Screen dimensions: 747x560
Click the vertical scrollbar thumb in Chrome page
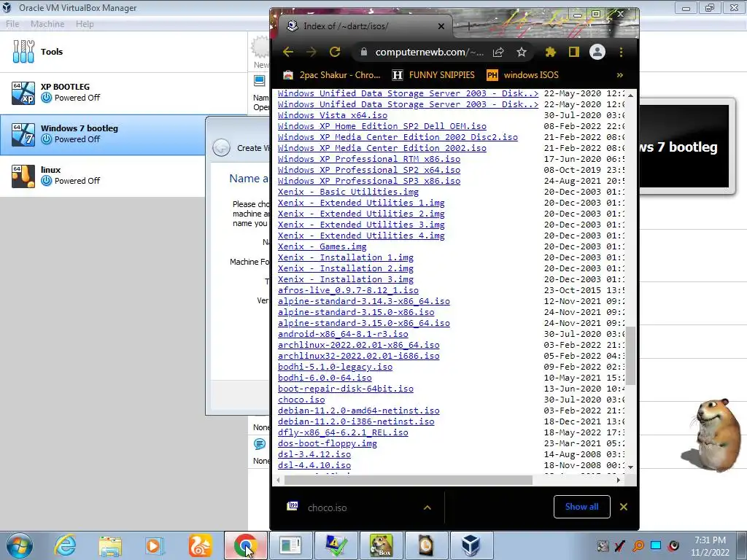coord(630,355)
